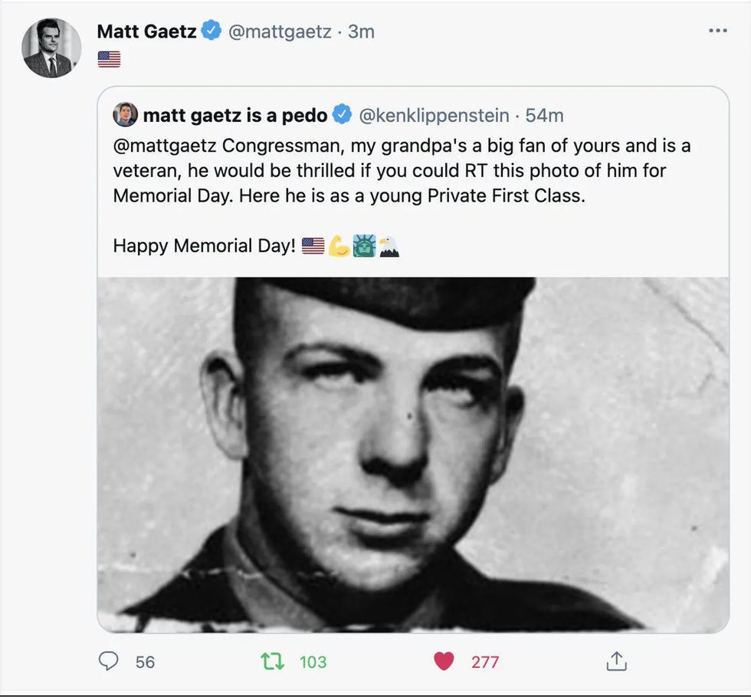Click the 3m timestamp
Image resolution: width=751 pixels, height=700 pixels.
coord(361,31)
